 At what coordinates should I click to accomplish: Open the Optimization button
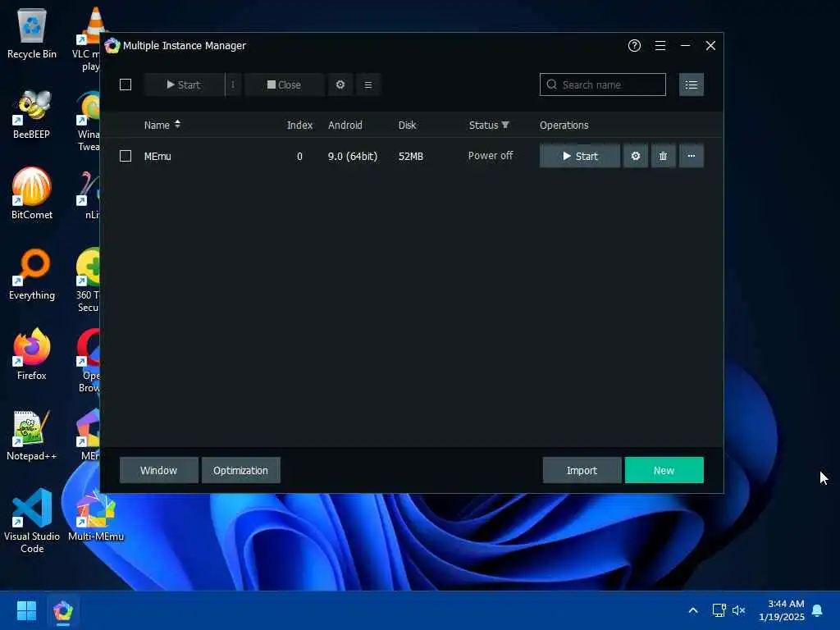coord(240,470)
